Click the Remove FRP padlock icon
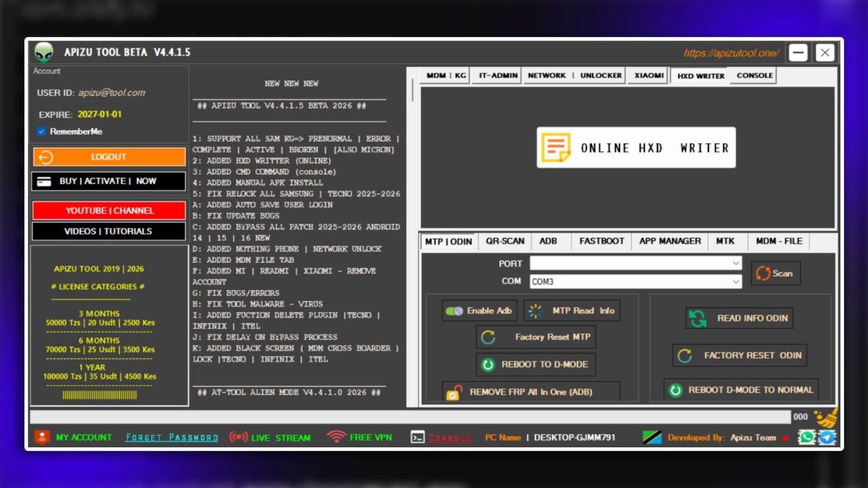This screenshot has width=868, height=488. pos(452,391)
